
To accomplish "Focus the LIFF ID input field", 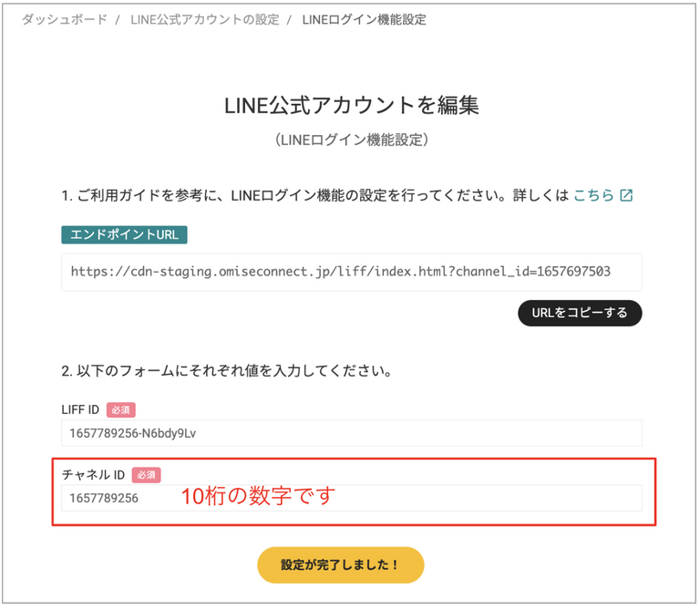I will point(352,433).
